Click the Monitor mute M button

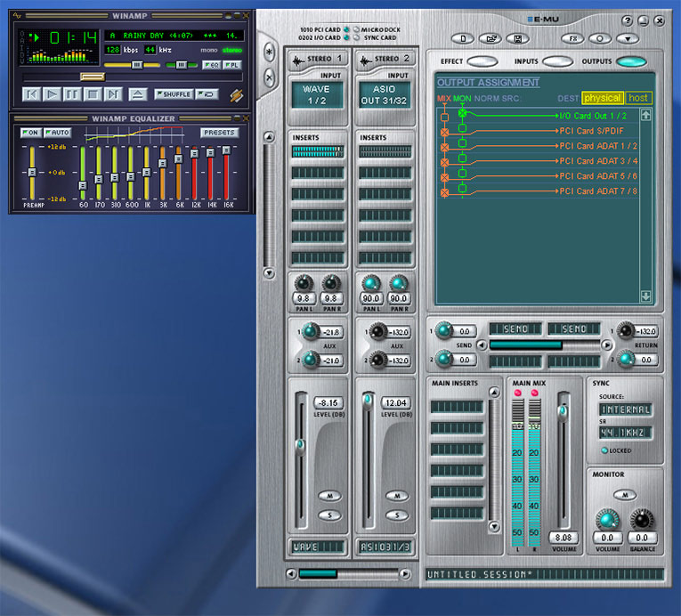[624, 495]
